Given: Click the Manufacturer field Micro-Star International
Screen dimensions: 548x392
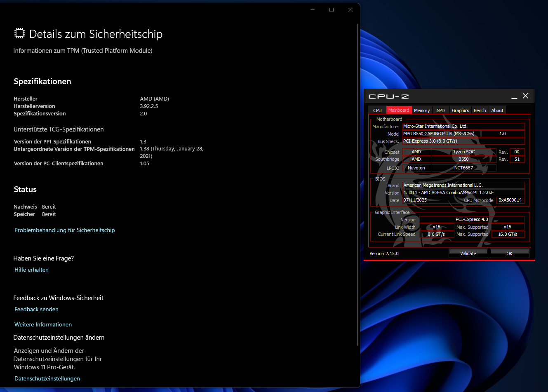Looking at the screenshot, I should click(463, 126).
